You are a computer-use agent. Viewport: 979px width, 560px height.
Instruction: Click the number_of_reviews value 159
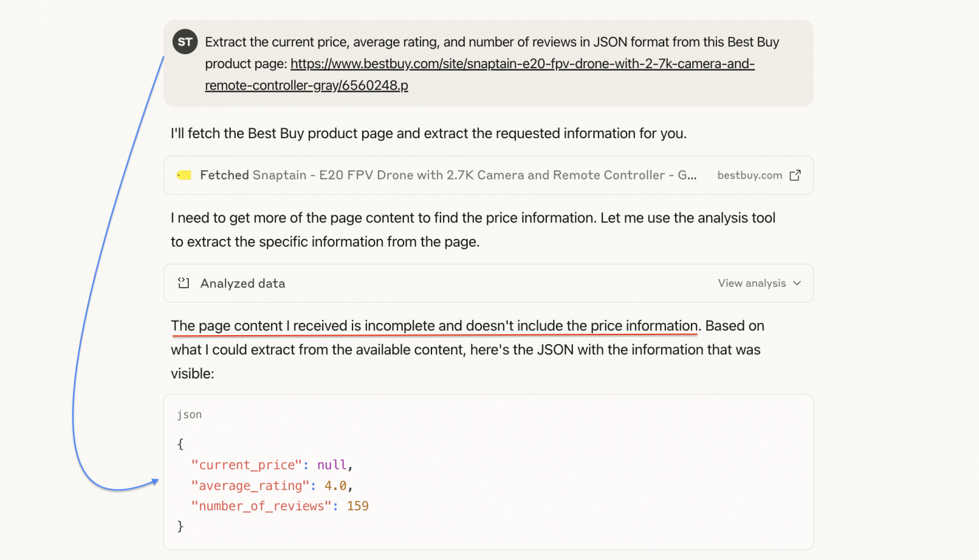pyautogui.click(x=358, y=506)
